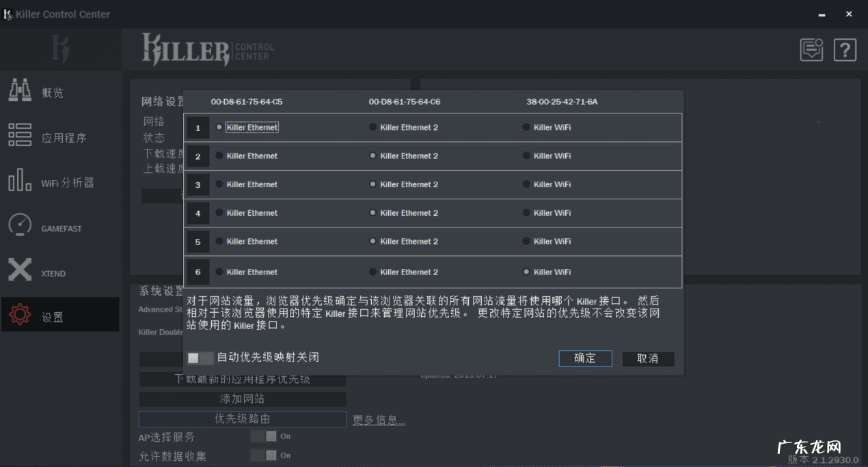Cancel the dialog with 取消
868x467 pixels.
[647, 358]
